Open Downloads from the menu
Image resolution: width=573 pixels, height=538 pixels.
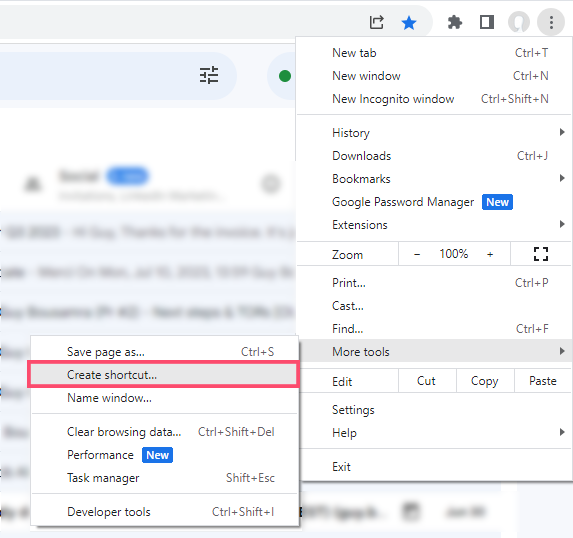[434, 156]
